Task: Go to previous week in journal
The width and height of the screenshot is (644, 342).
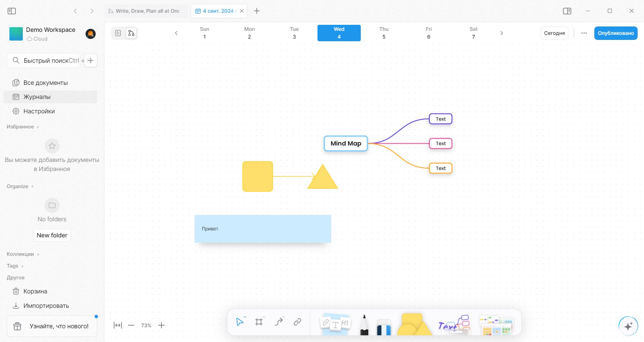Action: coord(176,33)
